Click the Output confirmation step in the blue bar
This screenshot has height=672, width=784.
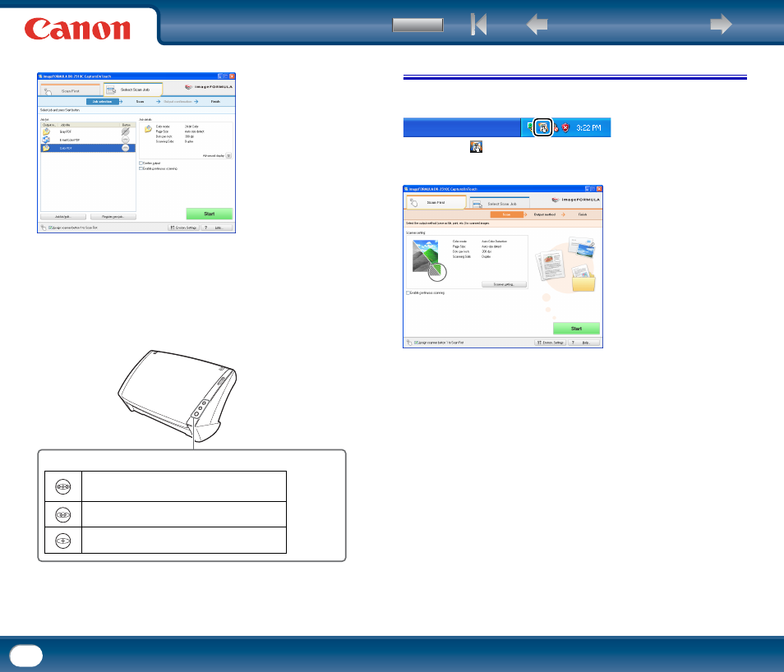[178, 102]
